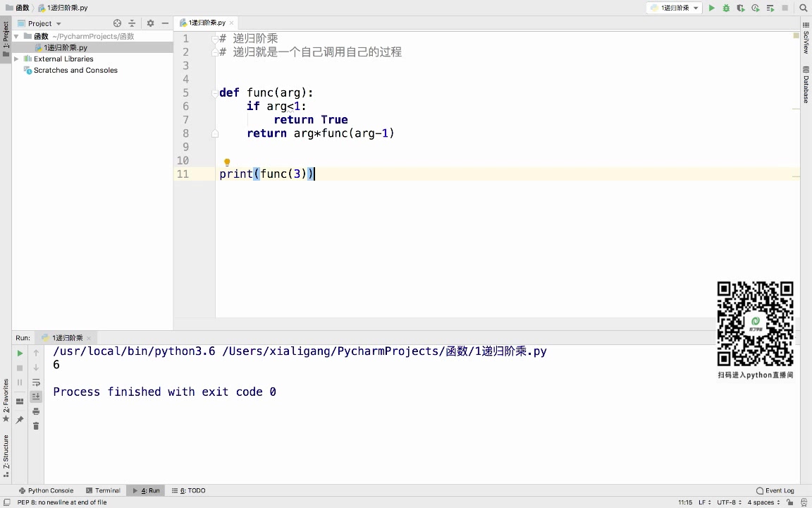Open the run configuration dropdown for 1递归阶乘

tap(673, 7)
